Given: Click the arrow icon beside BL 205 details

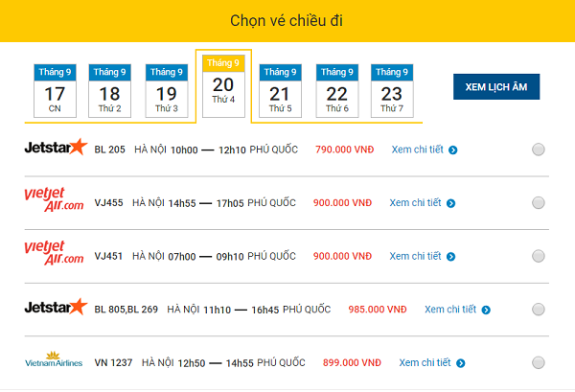Looking at the screenshot, I should [x=453, y=150].
